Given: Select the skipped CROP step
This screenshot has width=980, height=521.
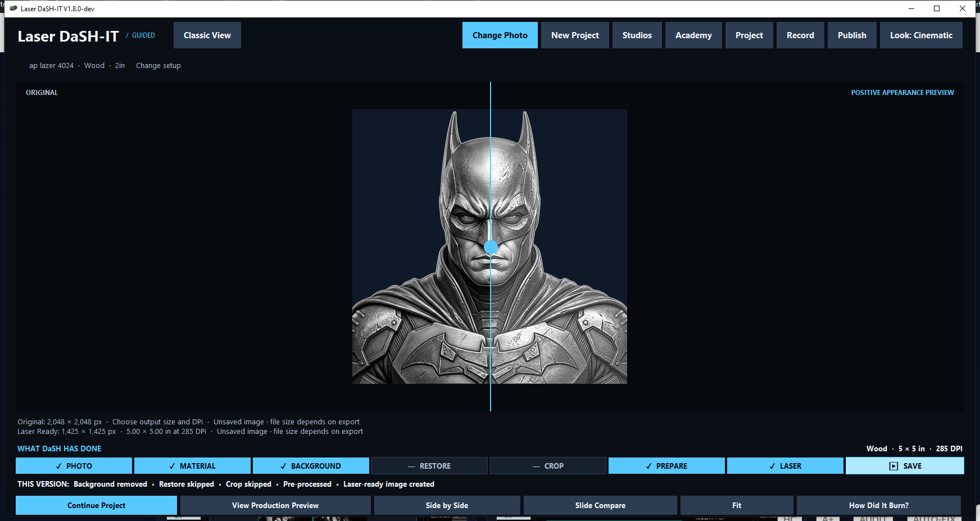Looking at the screenshot, I should tap(548, 466).
